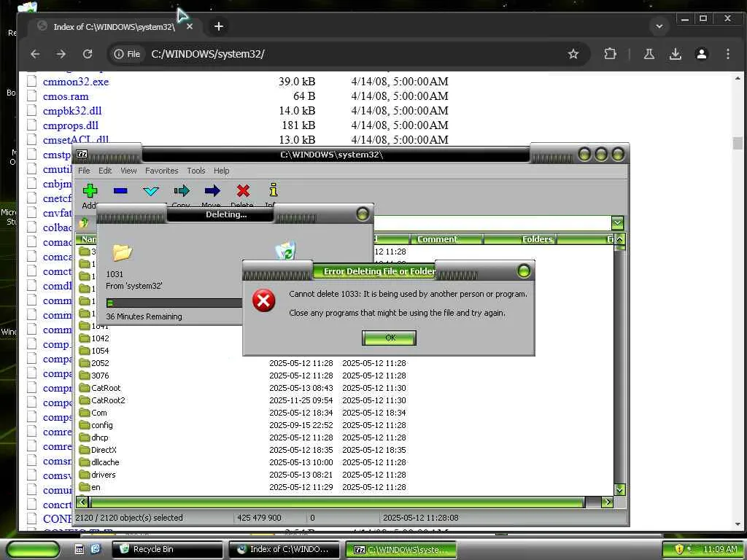Select the dhcp folder row

(x=345, y=437)
